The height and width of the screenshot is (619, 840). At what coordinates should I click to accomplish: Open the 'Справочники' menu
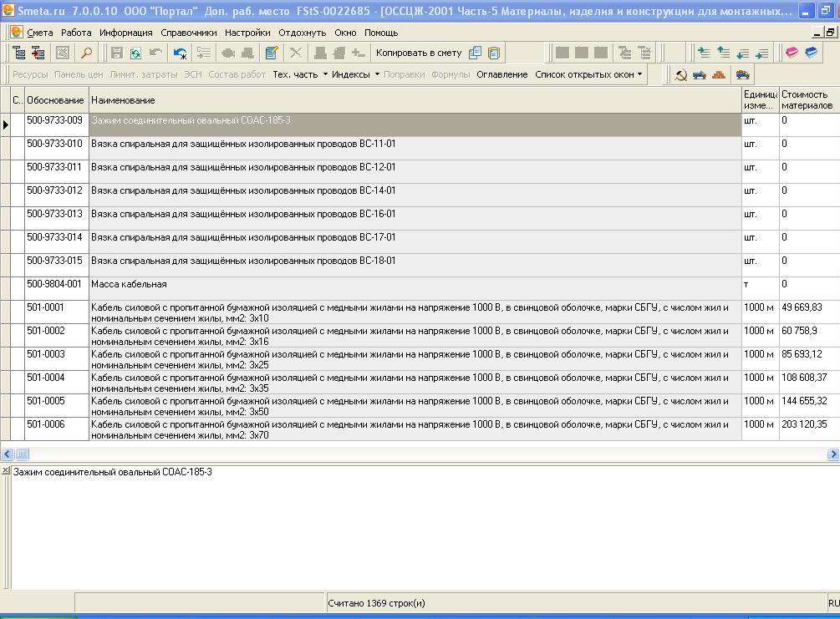tap(189, 33)
